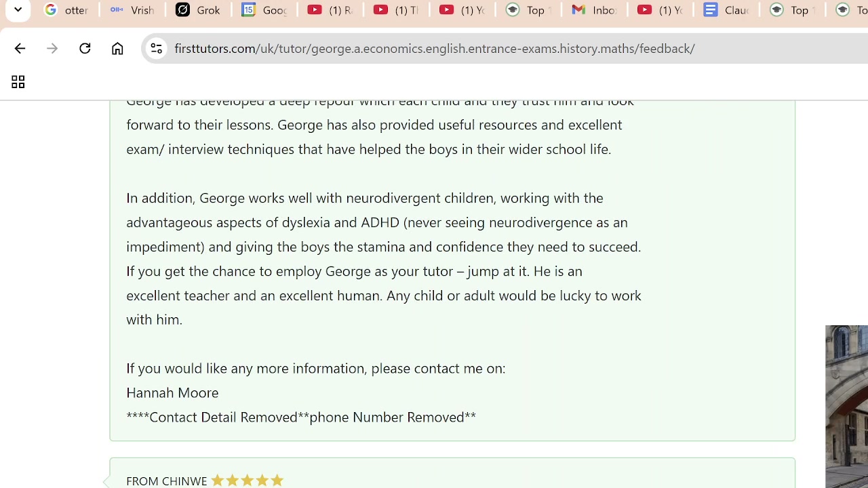Select the Top tab left of Gmail
The image size is (868, 488).
click(x=528, y=10)
